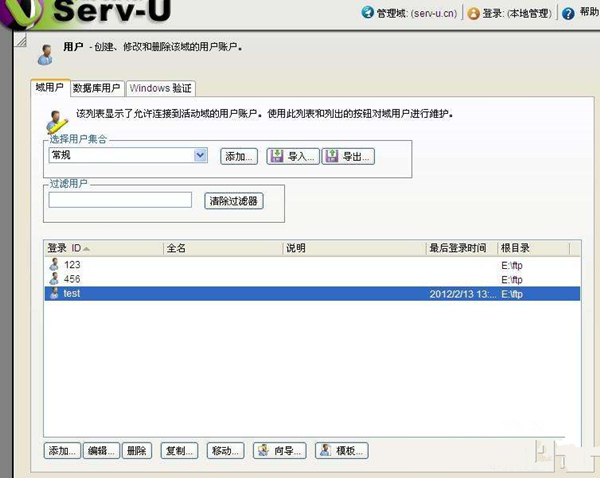Click the user icon for account test
The width and height of the screenshot is (600, 478).
(54, 293)
